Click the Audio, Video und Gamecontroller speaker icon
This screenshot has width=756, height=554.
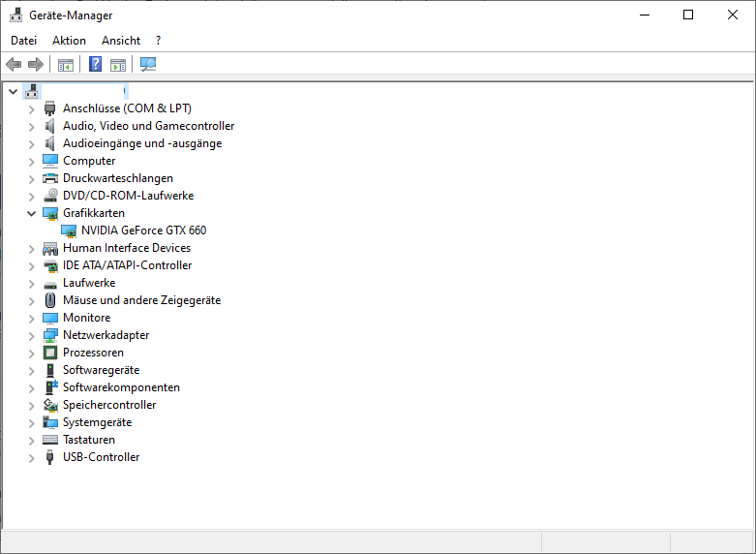coord(49,126)
